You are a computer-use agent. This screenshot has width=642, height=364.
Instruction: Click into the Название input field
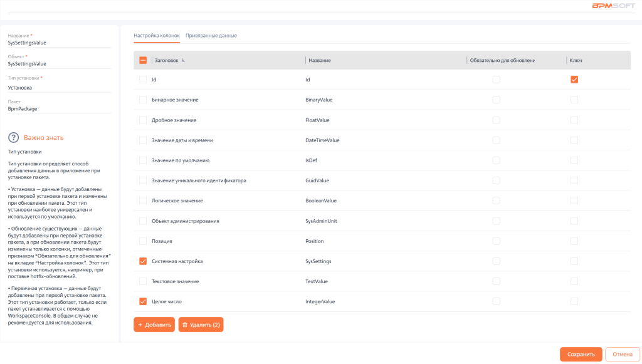(59, 43)
